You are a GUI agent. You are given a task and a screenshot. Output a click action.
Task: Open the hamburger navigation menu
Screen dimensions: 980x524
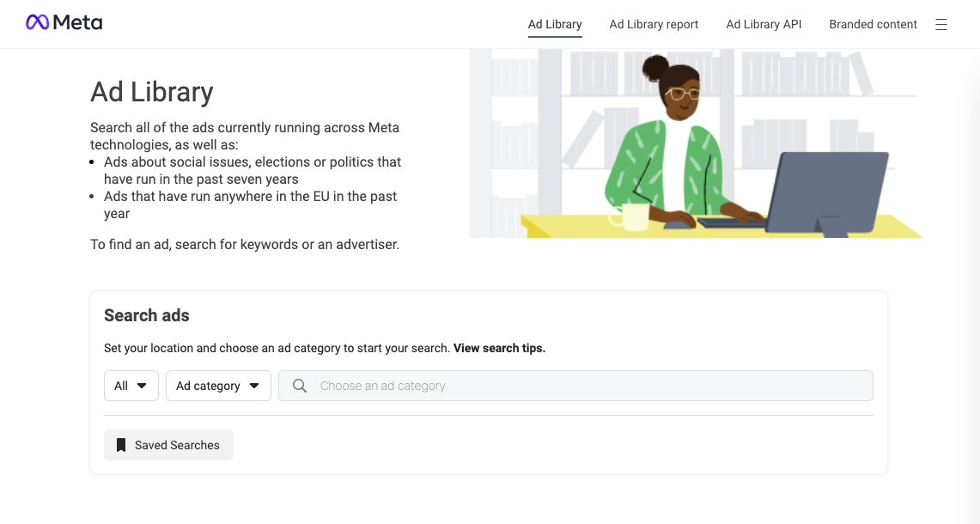(941, 24)
